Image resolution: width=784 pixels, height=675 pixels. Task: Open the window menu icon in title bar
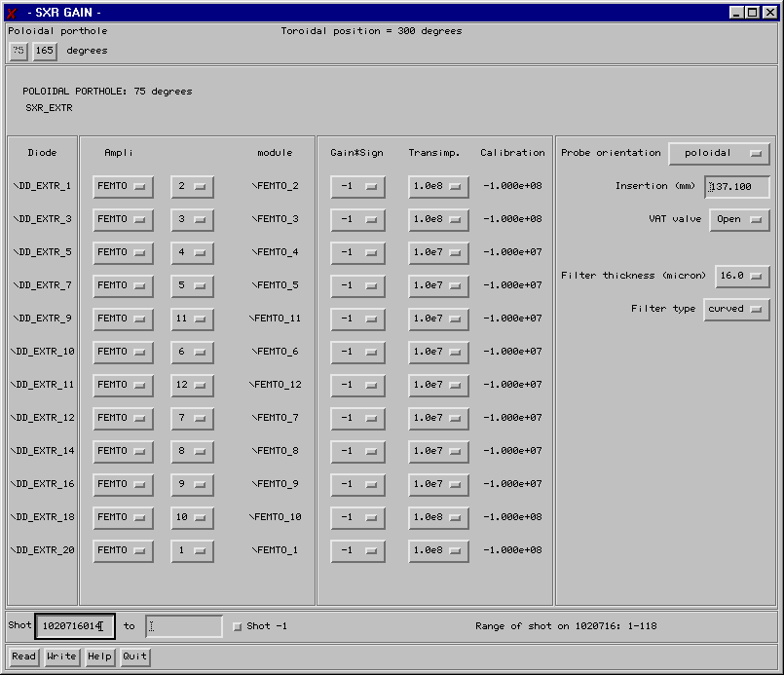pos(12,13)
